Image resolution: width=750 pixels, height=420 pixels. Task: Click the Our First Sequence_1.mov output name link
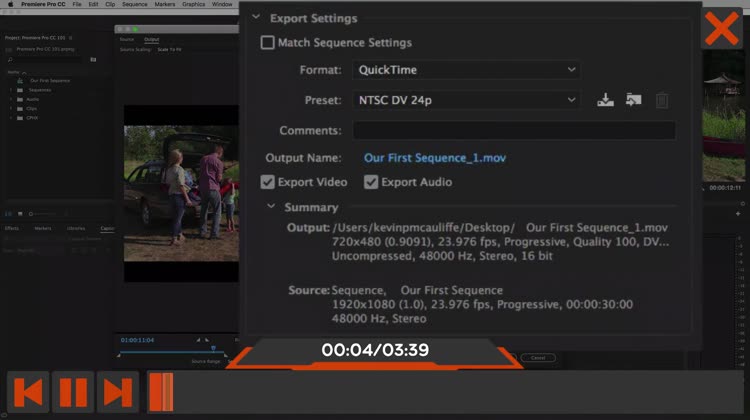pos(434,158)
